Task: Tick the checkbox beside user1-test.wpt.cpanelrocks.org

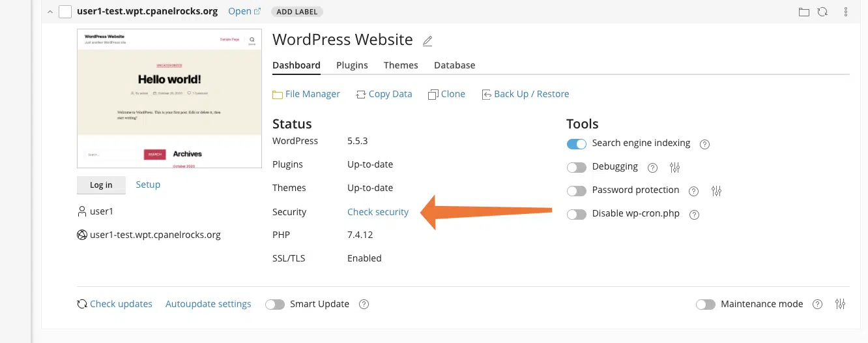Action: tap(65, 12)
